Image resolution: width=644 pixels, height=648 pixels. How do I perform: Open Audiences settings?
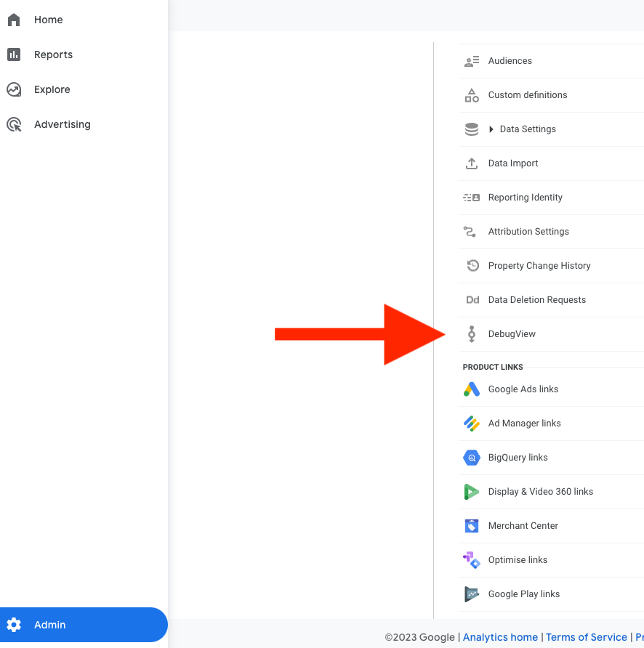(x=510, y=61)
